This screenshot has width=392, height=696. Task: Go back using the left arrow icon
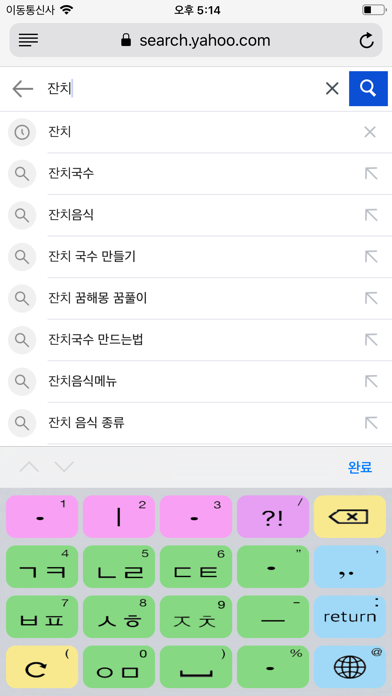[x=23, y=89]
